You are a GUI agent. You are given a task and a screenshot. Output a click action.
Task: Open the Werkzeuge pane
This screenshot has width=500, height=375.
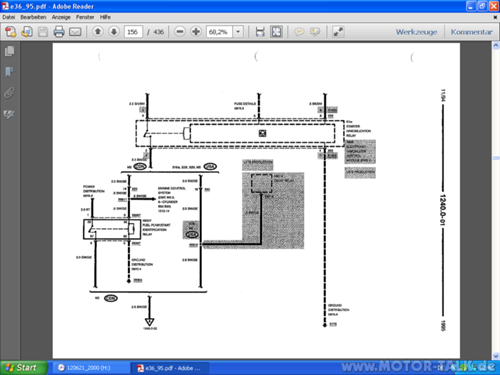[417, 32]
